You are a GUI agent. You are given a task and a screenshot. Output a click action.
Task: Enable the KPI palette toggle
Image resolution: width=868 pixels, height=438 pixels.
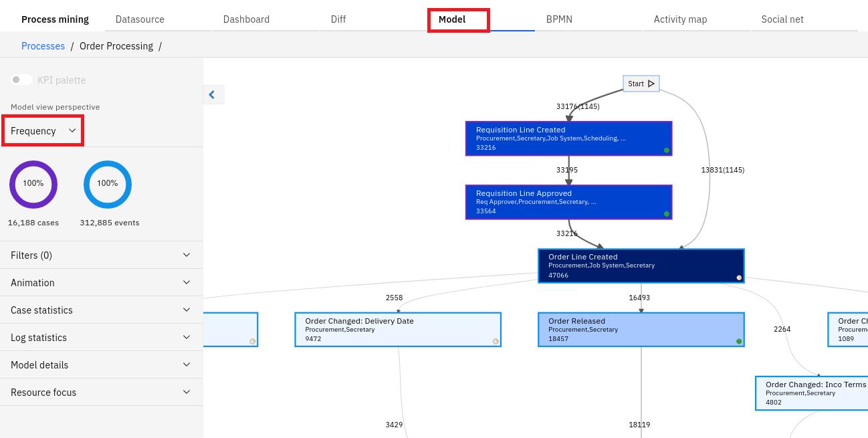click(x=21, y=80)
